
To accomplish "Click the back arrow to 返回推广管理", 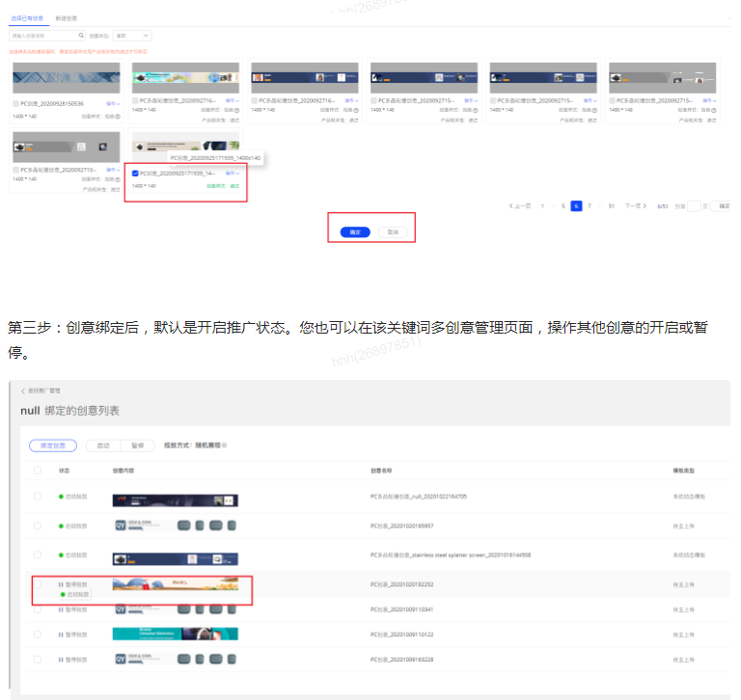I will click(x=23, y=390).
